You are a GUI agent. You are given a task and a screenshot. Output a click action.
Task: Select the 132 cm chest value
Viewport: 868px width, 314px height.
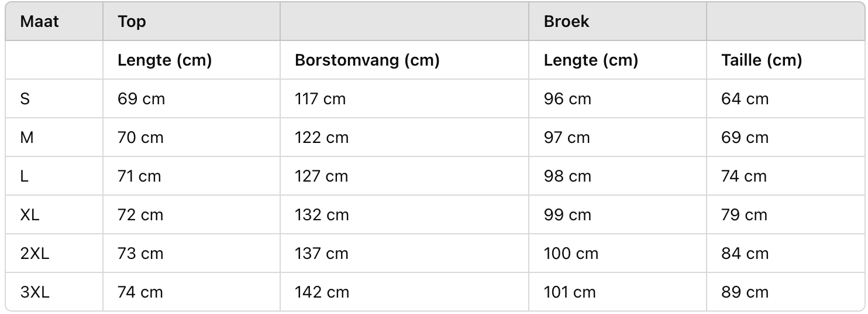322,215
